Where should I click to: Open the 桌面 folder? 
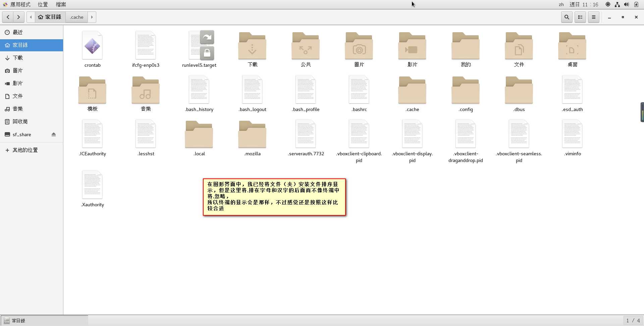point(572,46)
